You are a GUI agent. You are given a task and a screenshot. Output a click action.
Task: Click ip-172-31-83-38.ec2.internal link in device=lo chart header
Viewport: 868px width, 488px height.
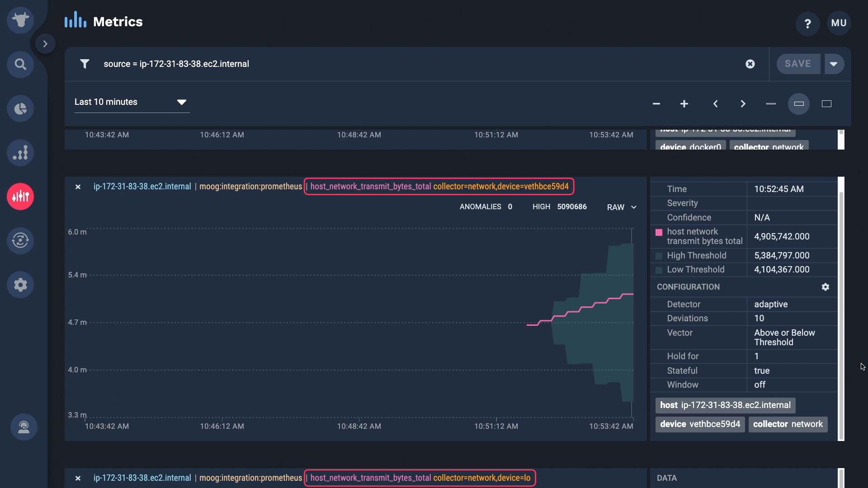click(142, 478)
